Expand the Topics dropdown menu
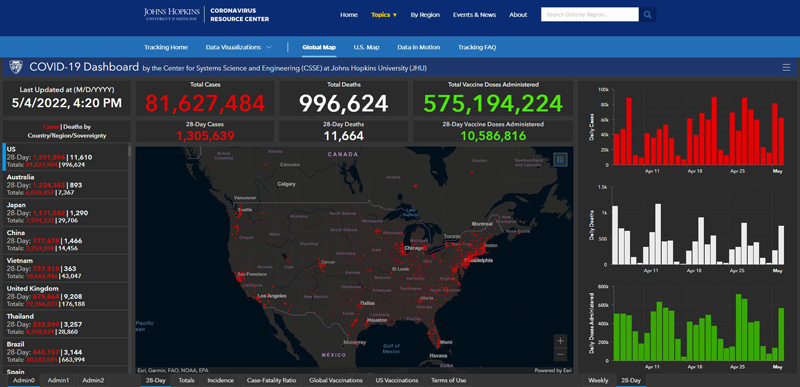Screen dimensions: 800x387 [x=384, y=15]
